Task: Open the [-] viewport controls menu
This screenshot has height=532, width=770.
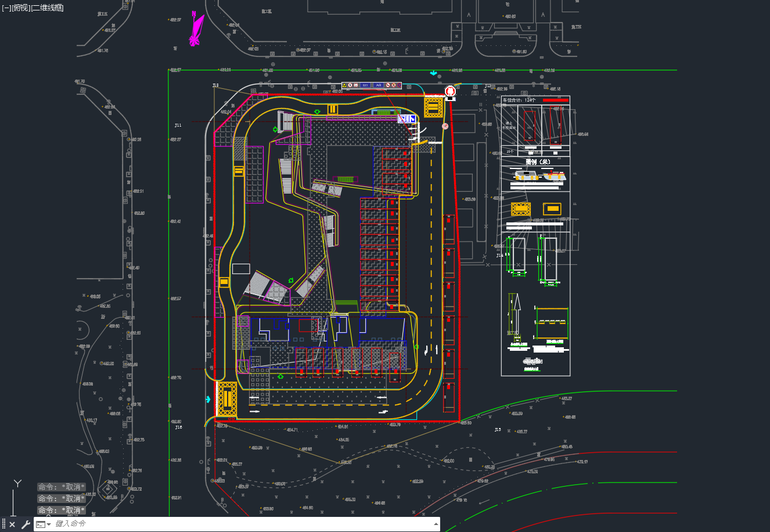Action: tap(6, 8)
